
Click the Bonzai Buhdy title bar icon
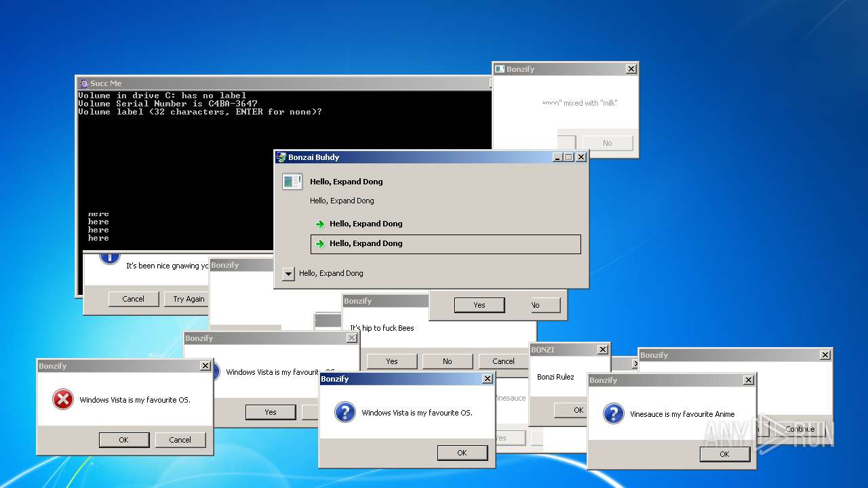[281, 157]
